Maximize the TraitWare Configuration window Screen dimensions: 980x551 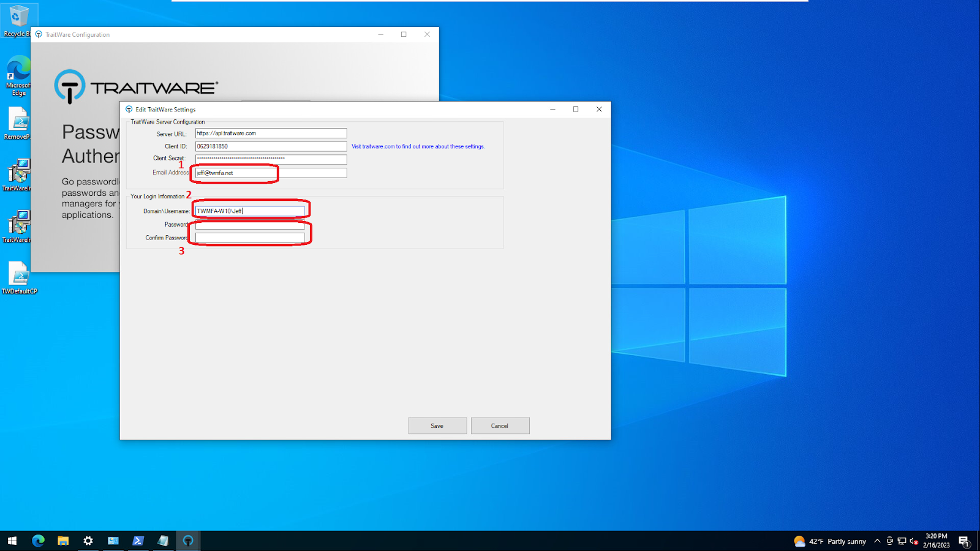click(404, 34)
